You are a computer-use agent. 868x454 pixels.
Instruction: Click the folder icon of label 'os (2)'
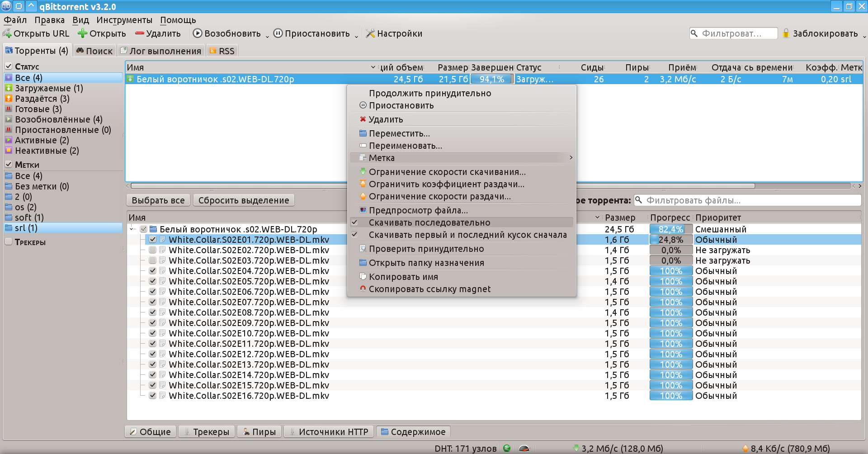tap(9, 207)
